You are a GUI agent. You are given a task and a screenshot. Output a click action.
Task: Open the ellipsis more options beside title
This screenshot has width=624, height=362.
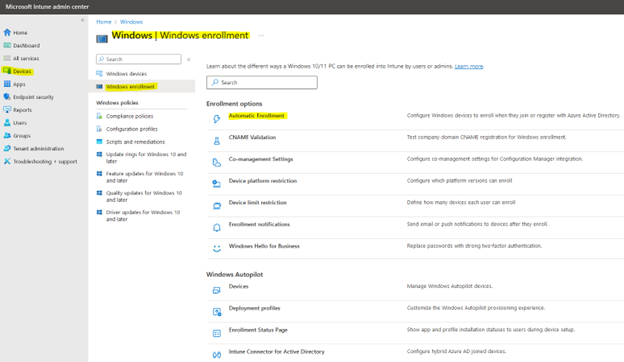261,35
